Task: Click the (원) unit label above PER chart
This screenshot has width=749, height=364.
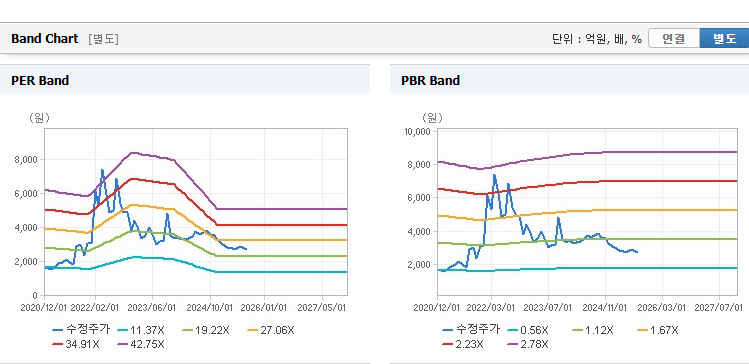Action: point(39,118)
